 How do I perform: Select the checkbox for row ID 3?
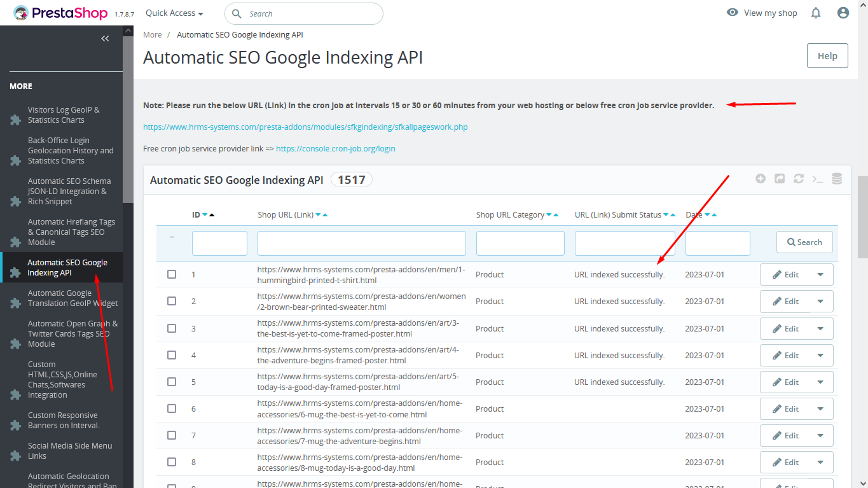172,328
